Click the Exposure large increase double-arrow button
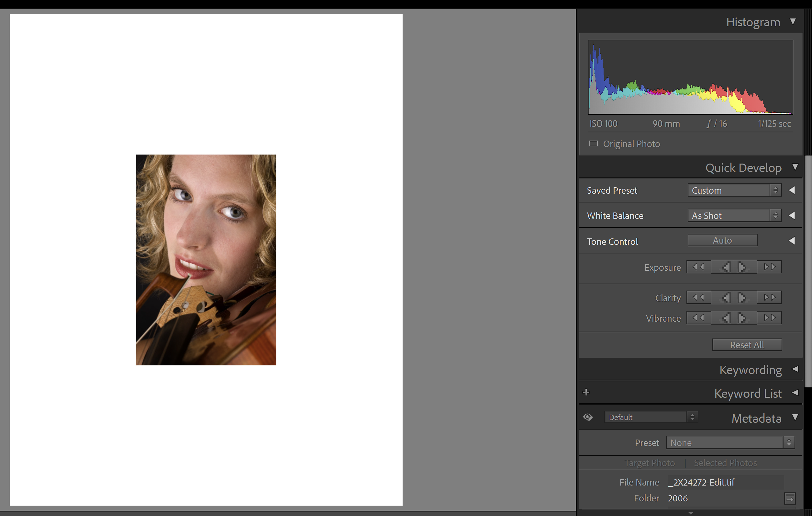Viewport: 812px width, 516px height. (x=769, y=267)
